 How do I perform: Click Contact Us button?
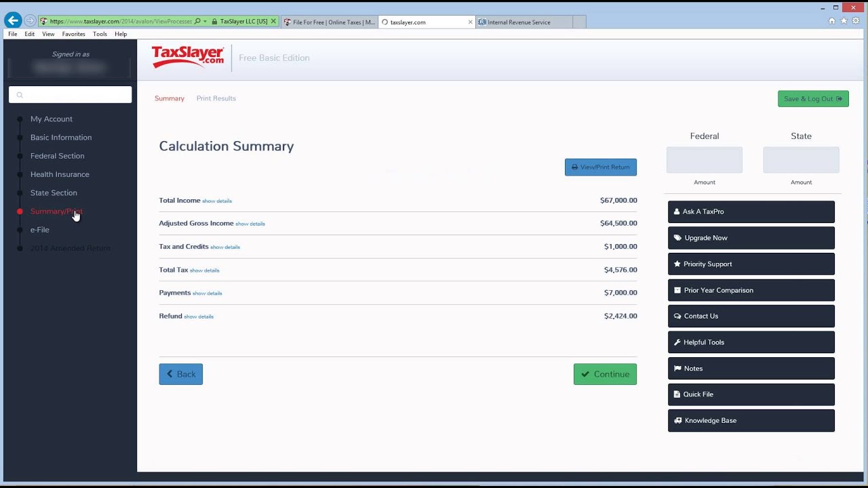click(751, 316)
